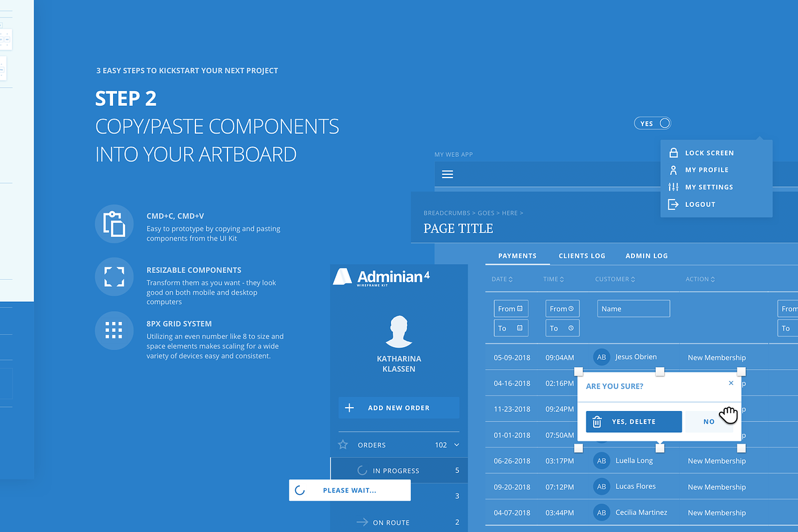Click the clock icon in the time To field
Image resolution: width=798 pixels, height=532 pixels.
pos(571,328)
